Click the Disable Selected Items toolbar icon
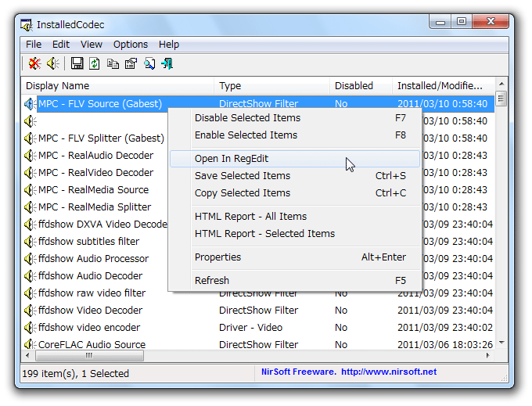The image size is (532, 406). [34, 63]
